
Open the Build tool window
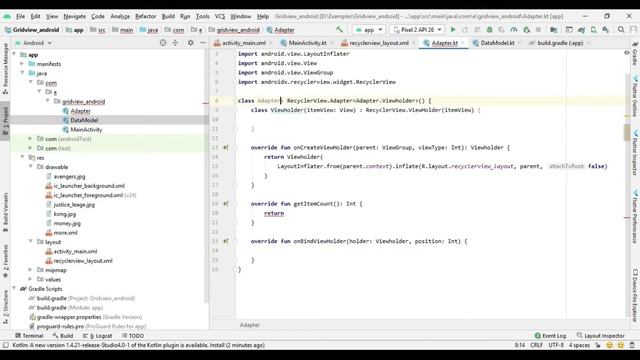click(x=63, y=336)
